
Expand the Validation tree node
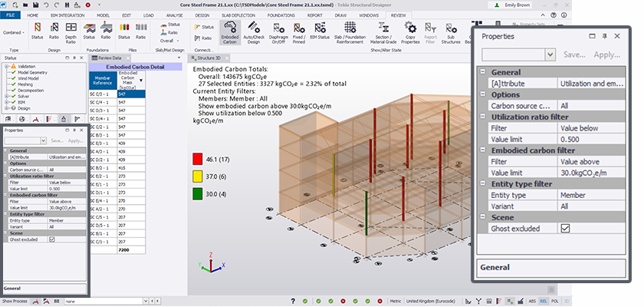tap(7, 66)
